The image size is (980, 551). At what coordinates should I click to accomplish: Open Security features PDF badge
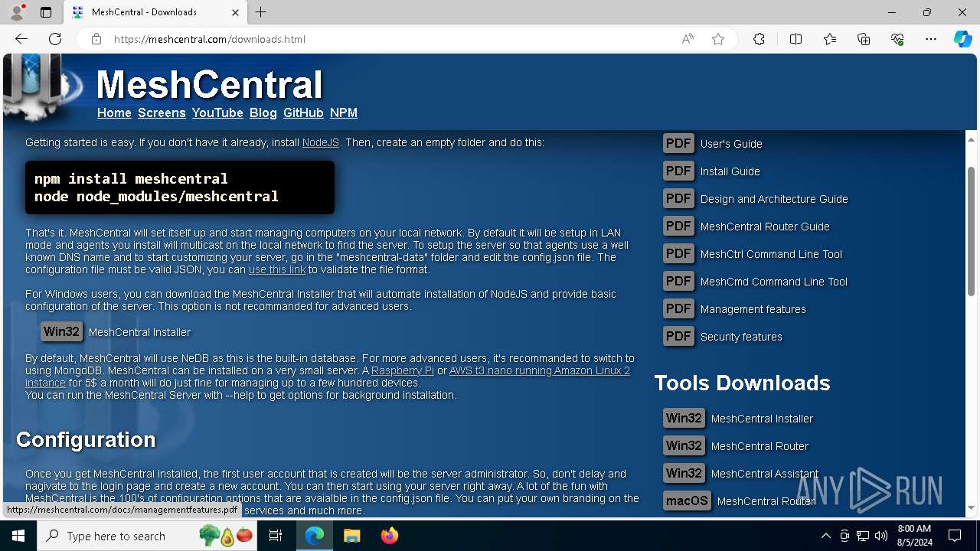click(x=678, y=336)
